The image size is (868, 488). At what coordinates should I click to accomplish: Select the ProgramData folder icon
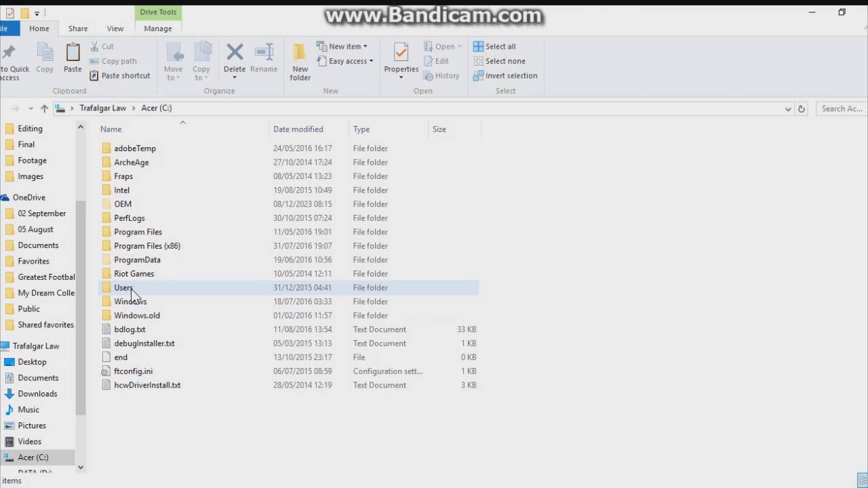tap(106, 260)
